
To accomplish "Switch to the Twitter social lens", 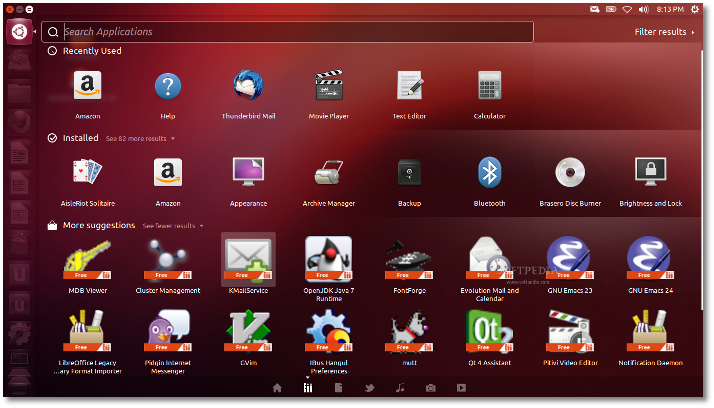I will pos(369,388).
